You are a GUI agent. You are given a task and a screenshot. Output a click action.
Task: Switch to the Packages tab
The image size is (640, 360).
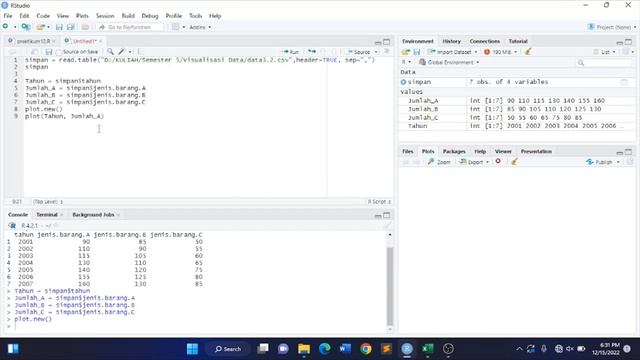point(454,151)
